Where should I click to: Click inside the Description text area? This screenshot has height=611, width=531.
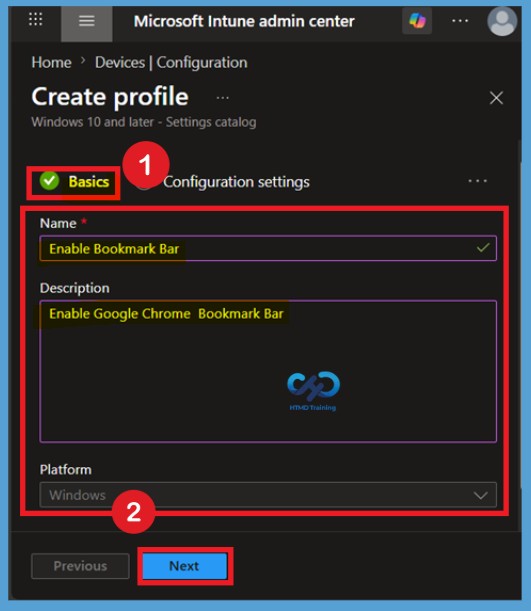268,371
